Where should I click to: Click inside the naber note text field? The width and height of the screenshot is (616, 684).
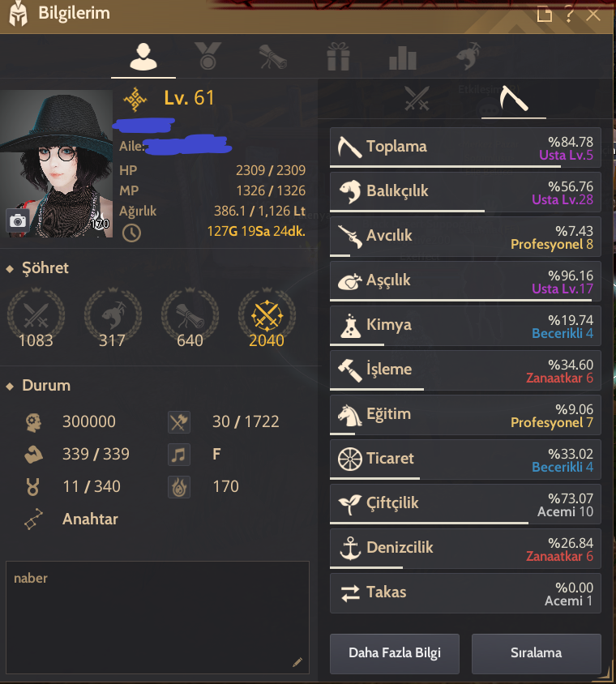pyautogui.click(x=157, y=618)
